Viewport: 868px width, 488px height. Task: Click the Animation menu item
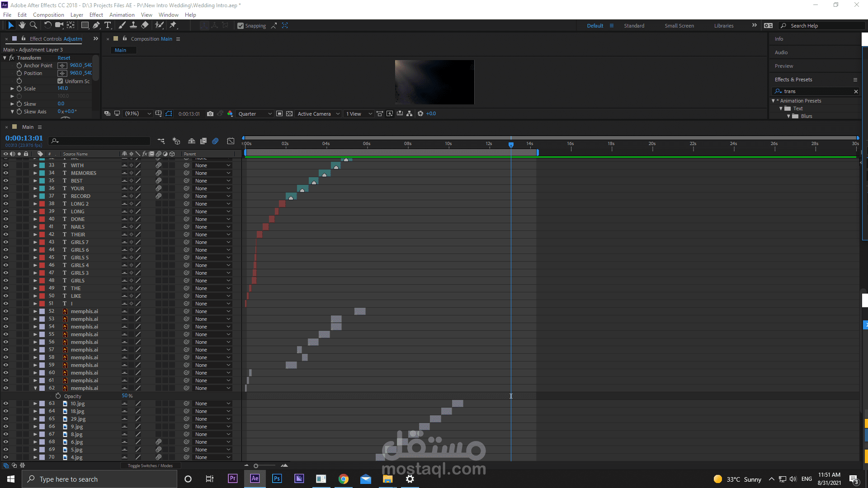pos(122,15)
